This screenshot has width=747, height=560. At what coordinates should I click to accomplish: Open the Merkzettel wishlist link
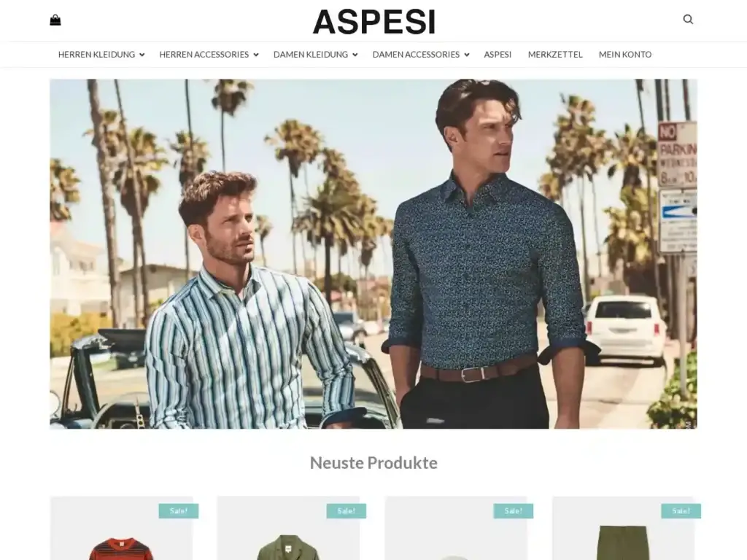point(555,54)
